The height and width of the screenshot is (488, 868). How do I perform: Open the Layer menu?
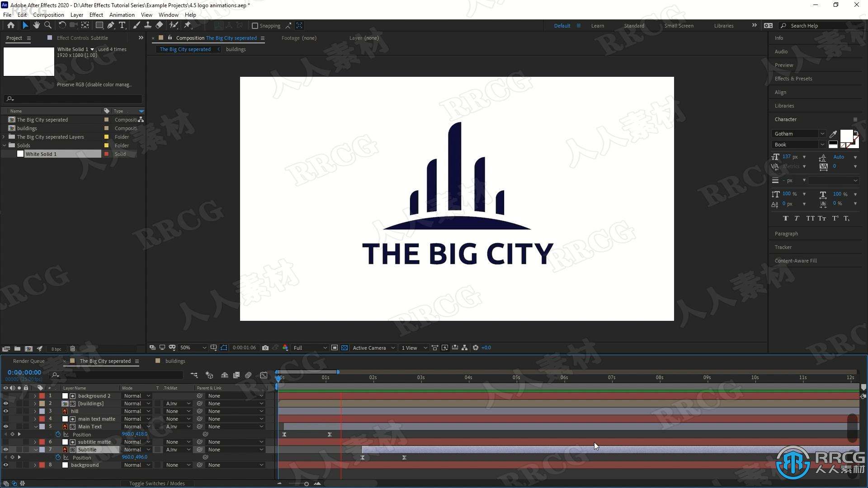[77, 15]
